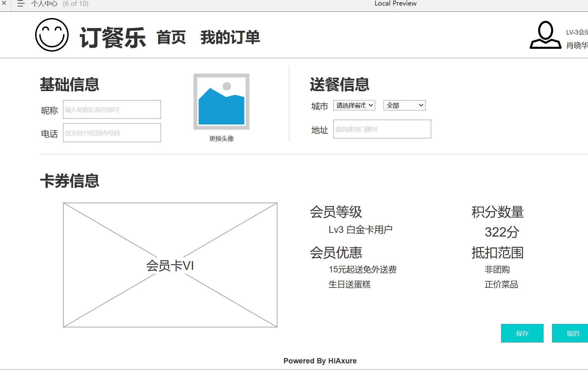Open the 请选择省市 province dropdown
The width and height of the screenshot is (588, 387).
tap(354, 105)
